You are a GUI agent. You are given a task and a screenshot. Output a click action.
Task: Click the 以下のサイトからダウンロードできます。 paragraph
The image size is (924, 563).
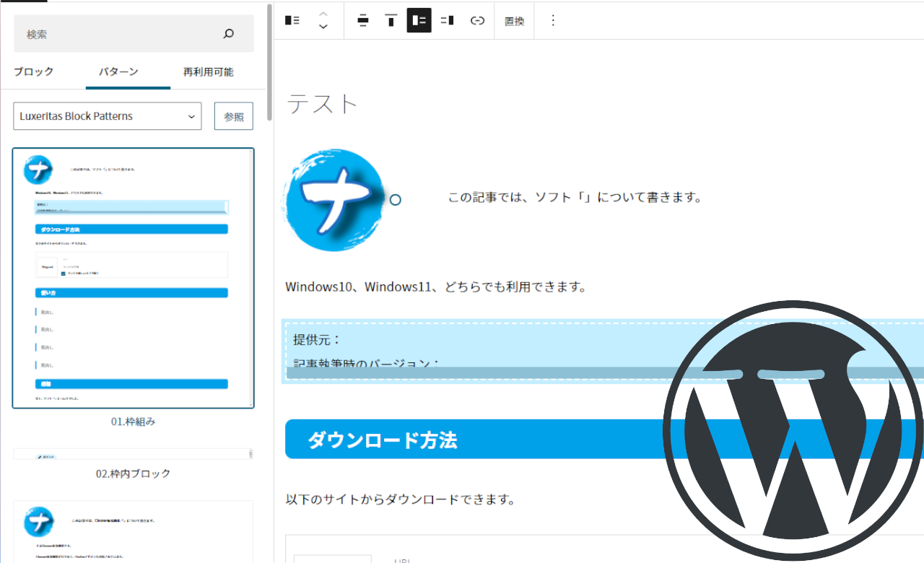[x=400, y=499]
